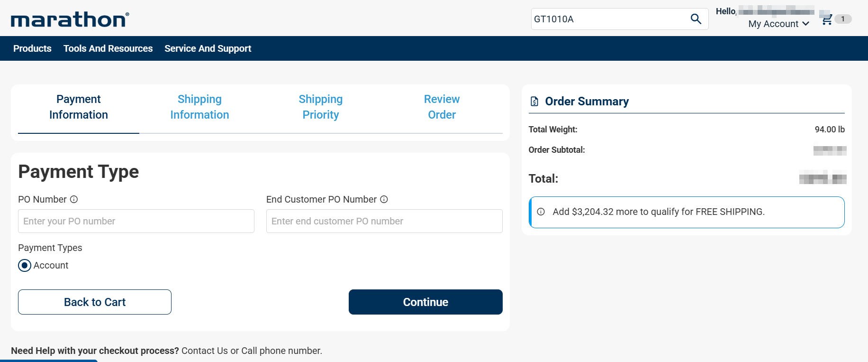The image size is (868, 362).
Task: Click Back to Cart button
Action: [x=95, y=302]
